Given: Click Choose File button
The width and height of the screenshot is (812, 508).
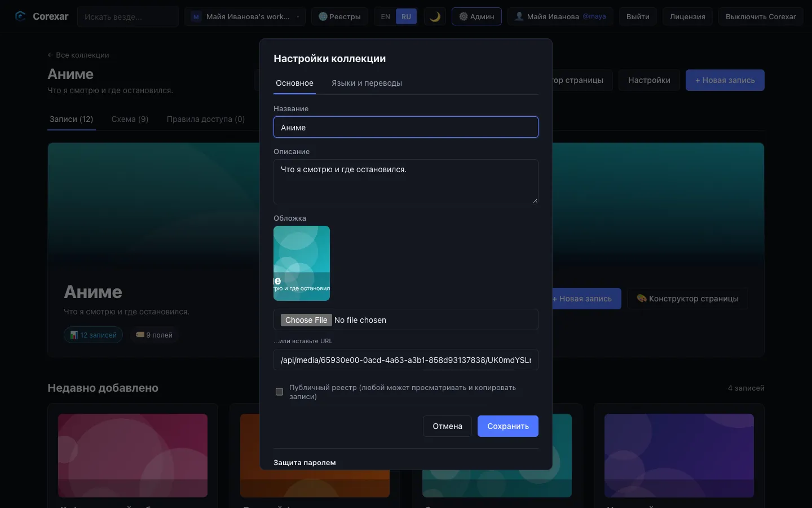Looking at the screenshot, I should [306, 320].
